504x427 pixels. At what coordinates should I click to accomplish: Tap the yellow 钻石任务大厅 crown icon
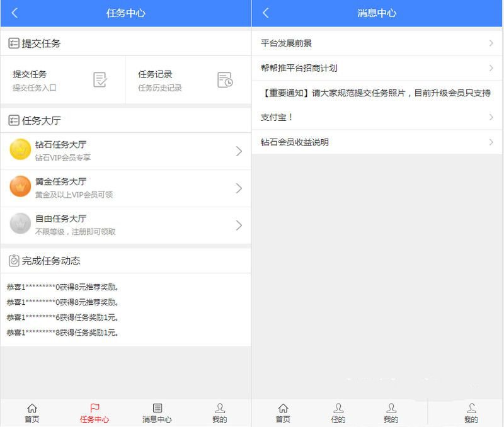tap(20, 149)
